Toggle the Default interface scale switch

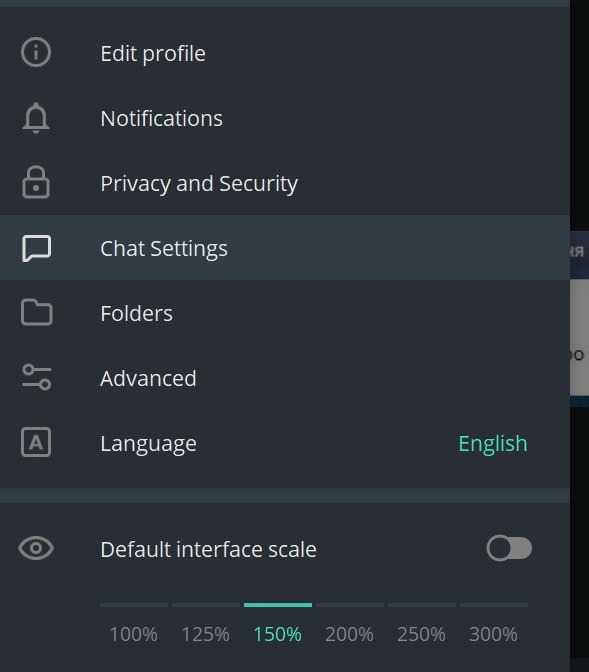coord(509,548)
